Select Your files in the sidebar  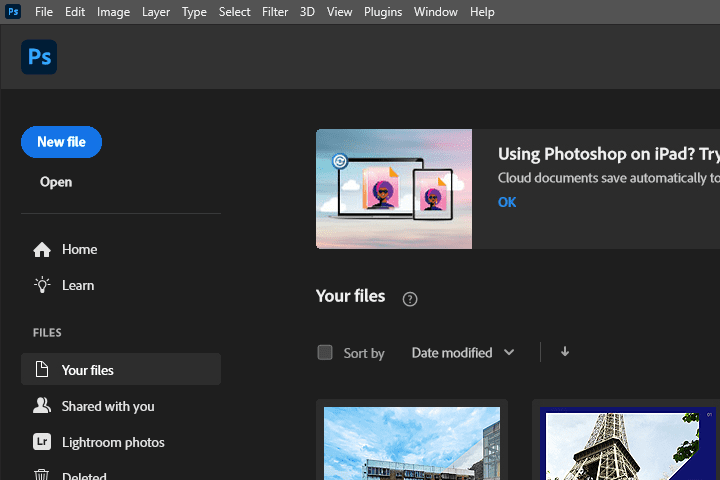click(121, 369)
